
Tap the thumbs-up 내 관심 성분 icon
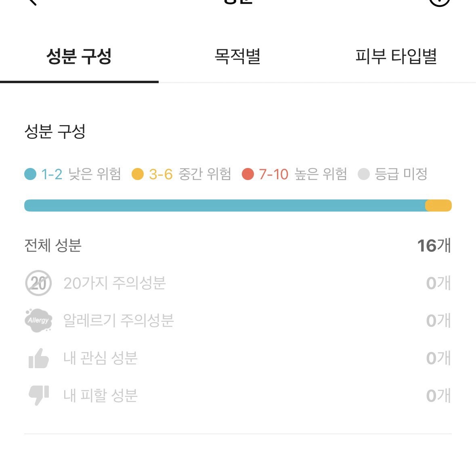point(38,358)
